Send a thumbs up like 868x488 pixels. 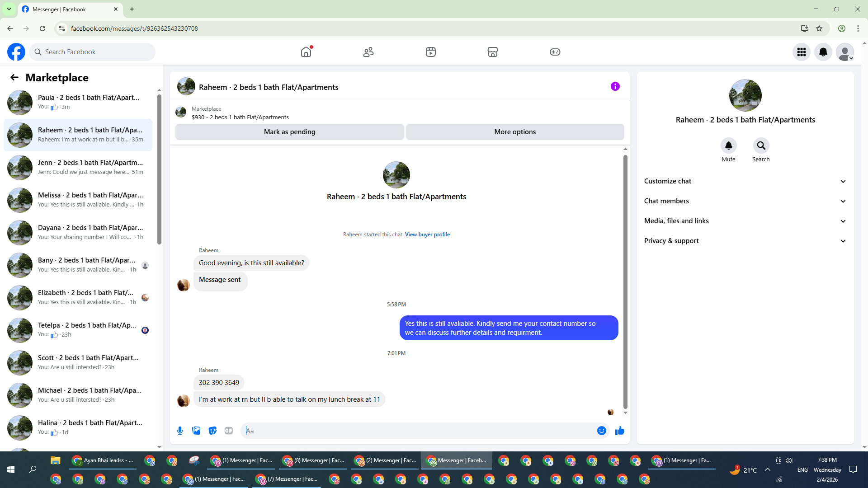(619, 431)
